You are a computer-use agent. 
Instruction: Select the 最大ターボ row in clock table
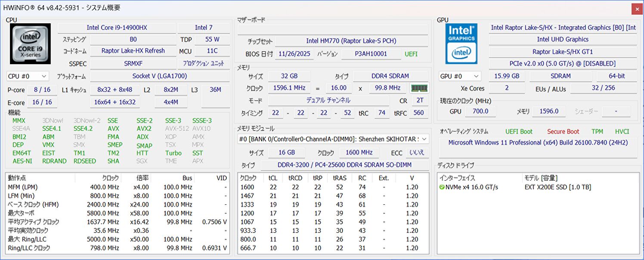(x=21, y=213)
